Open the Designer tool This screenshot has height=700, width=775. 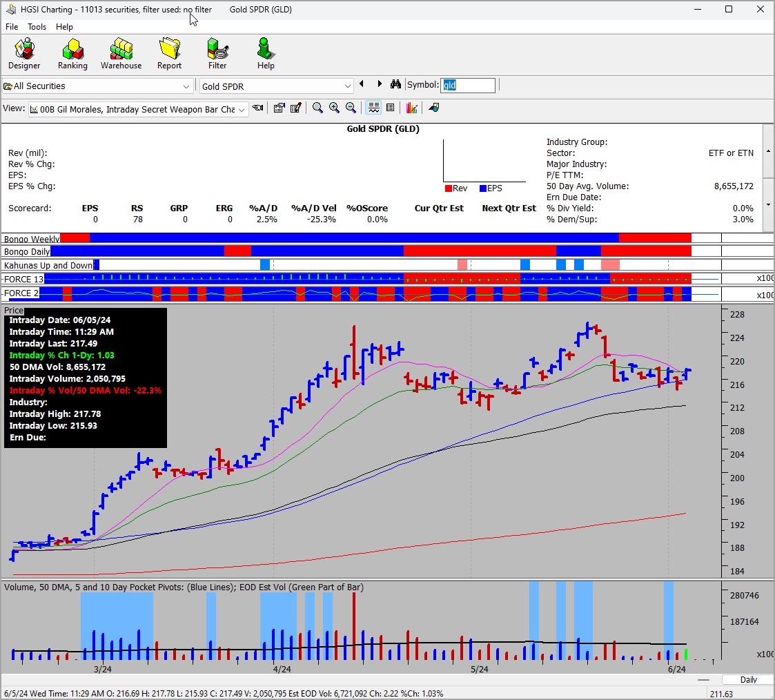click(x=24, y=54)
